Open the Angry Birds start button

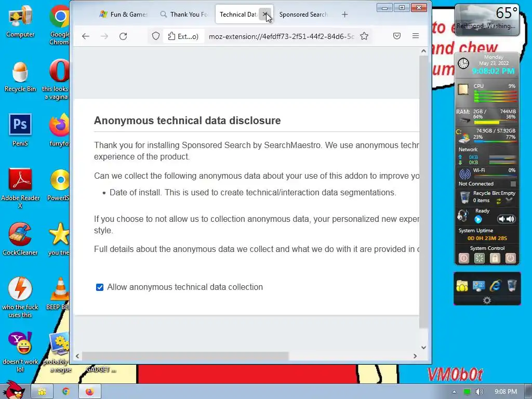coord(14,390)
